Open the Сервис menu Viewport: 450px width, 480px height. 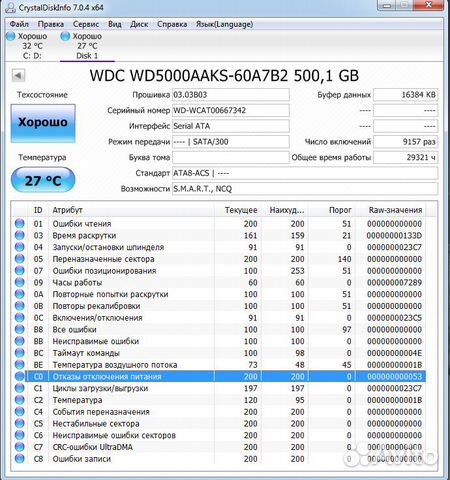(x=86, y=24)
